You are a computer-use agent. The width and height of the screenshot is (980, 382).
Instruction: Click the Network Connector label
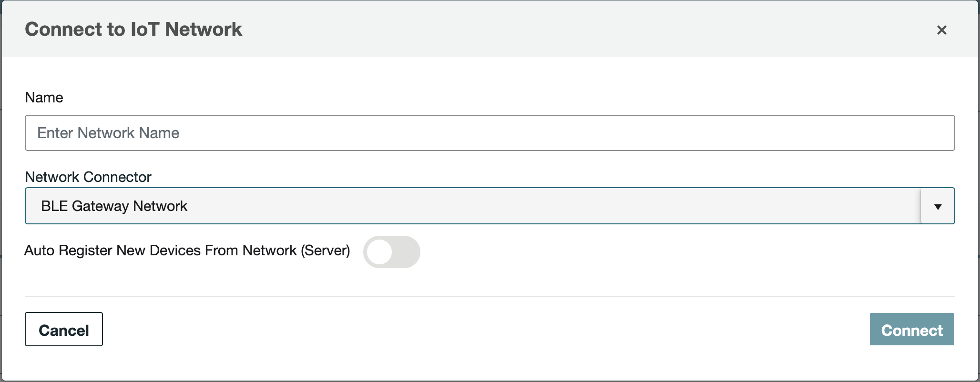pyautogui.click(x=88, y=177)
